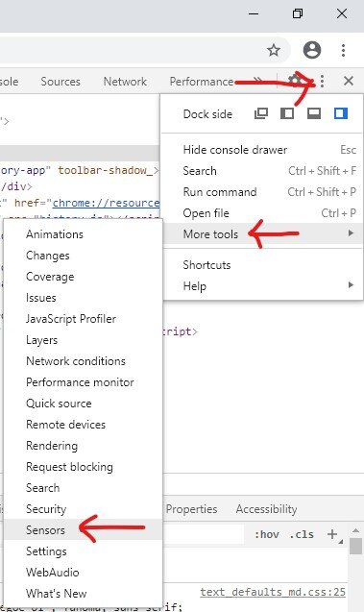364x612 pixels.
Task: Dock DevTools to the right
Action: pos(341,113)
